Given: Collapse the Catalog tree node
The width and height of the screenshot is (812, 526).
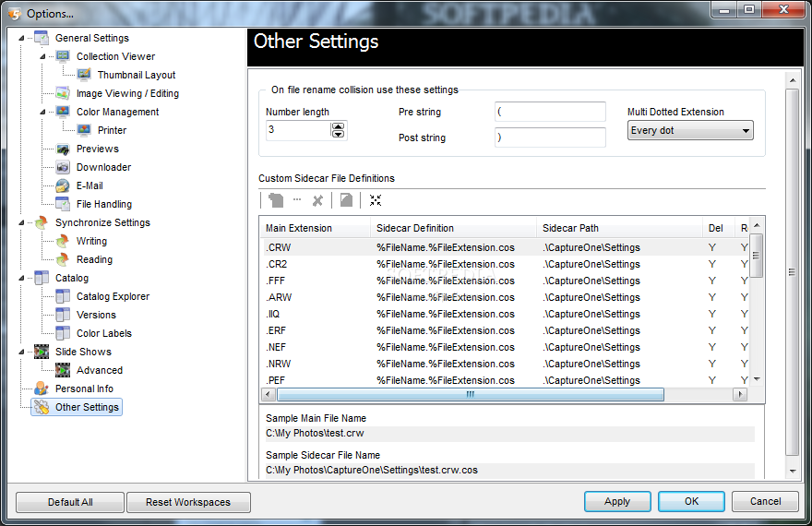Looking at the screenshot, I should coord(22,278).
